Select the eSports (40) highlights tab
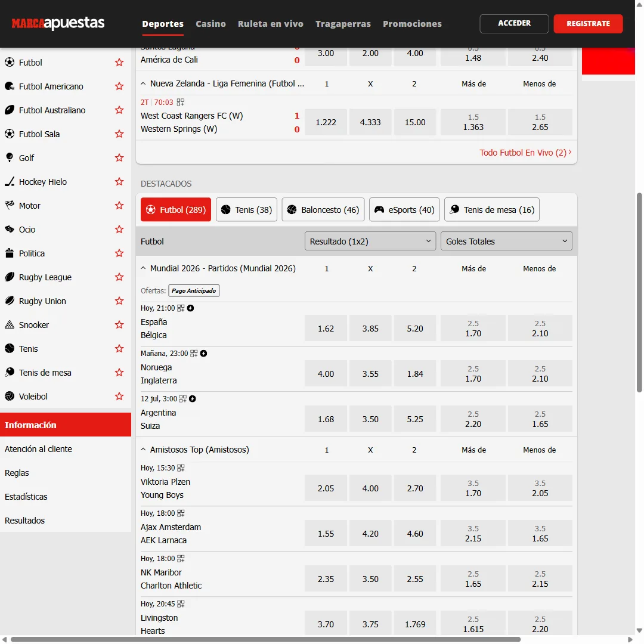644x644 pixels. click(404, 209)
